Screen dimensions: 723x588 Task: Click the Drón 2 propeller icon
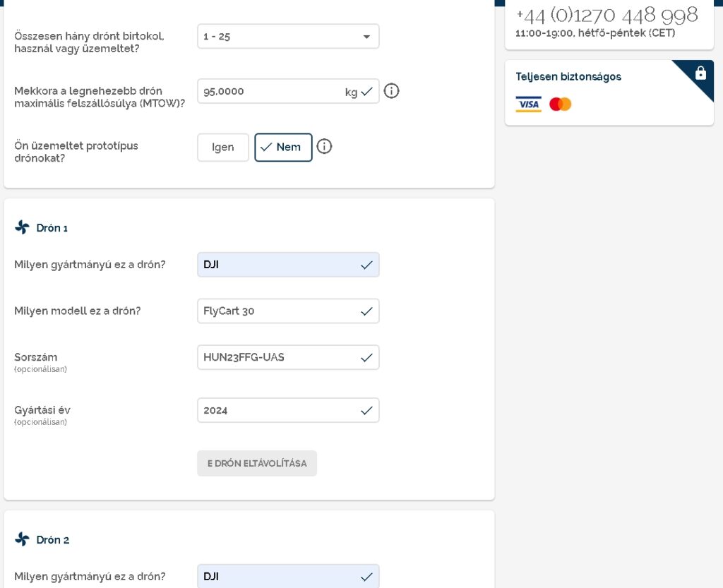23,539
